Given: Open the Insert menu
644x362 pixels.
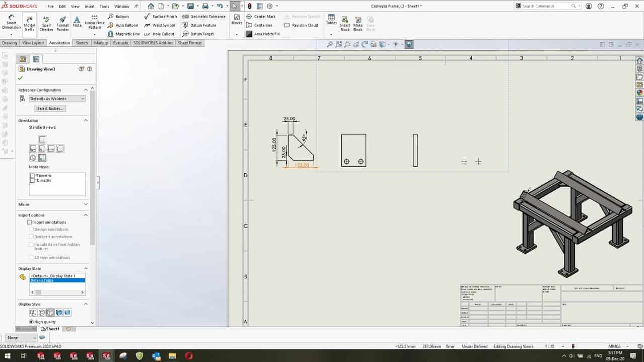Looking at the screenshot, I should coord(90,7).
